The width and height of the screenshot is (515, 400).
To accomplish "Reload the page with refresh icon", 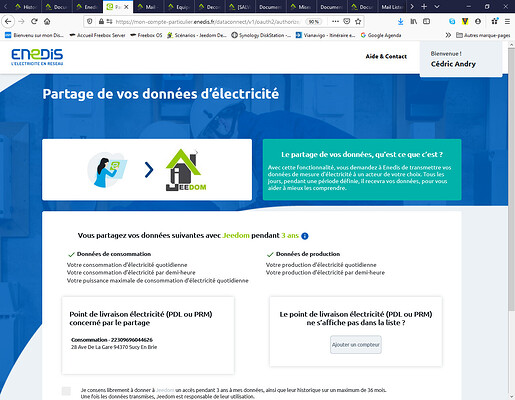I will pyautogui.click(x=34, y=22).
